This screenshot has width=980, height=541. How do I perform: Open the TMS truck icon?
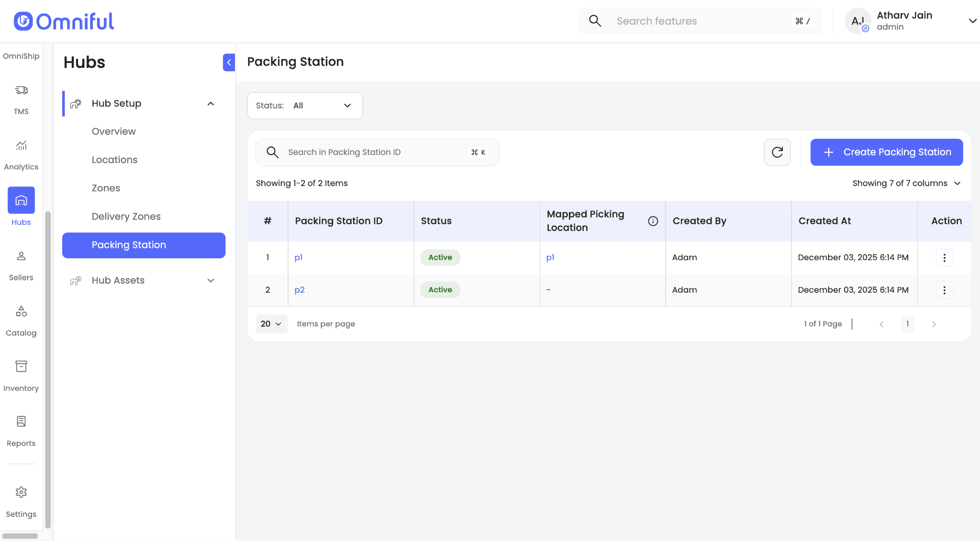click(x=21, y=90)
